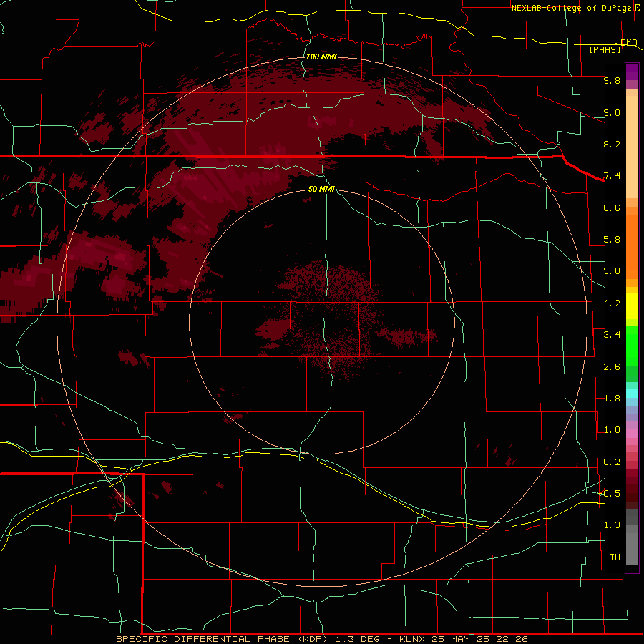This screenshot has width=644, height=644.
Task: Click the 100 NMI range ring label
Action: tap(321, 57)
